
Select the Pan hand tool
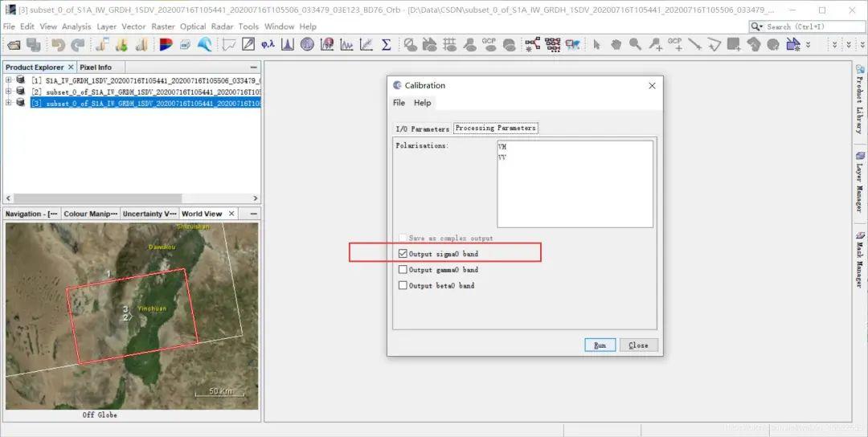tap(616, 45)
